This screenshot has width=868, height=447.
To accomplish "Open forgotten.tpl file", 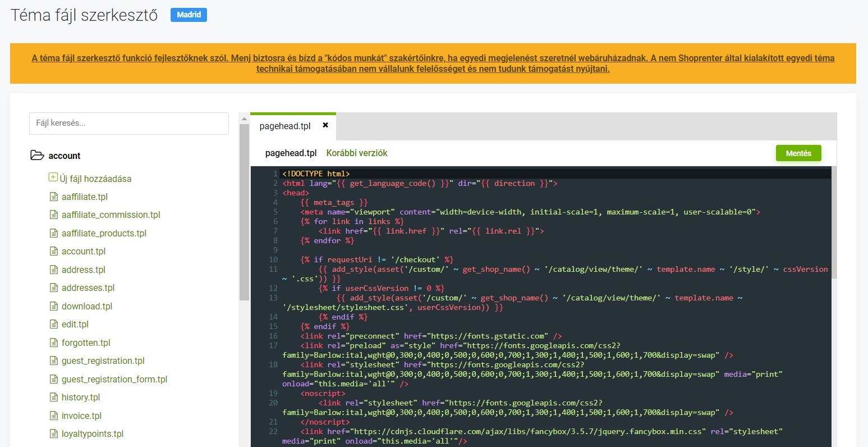I will pos(86,343).
